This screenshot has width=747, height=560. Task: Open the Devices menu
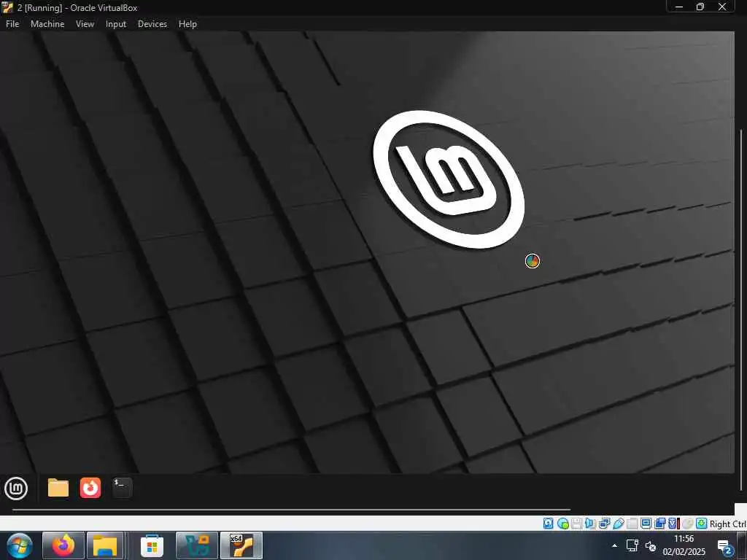tap(152, 24)
